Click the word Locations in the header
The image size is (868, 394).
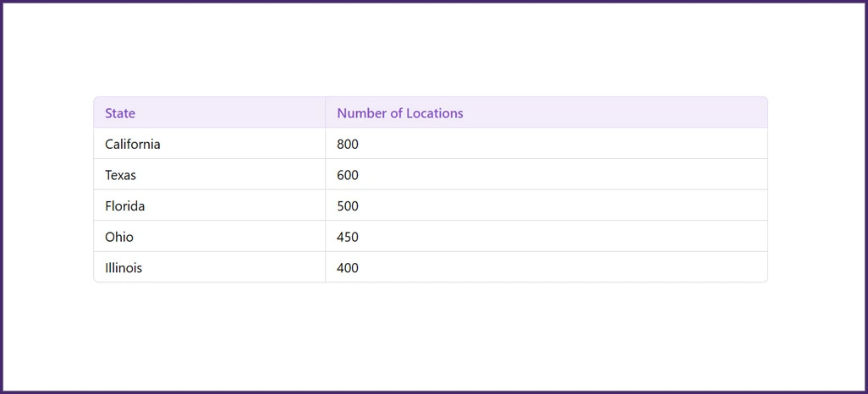434,113
